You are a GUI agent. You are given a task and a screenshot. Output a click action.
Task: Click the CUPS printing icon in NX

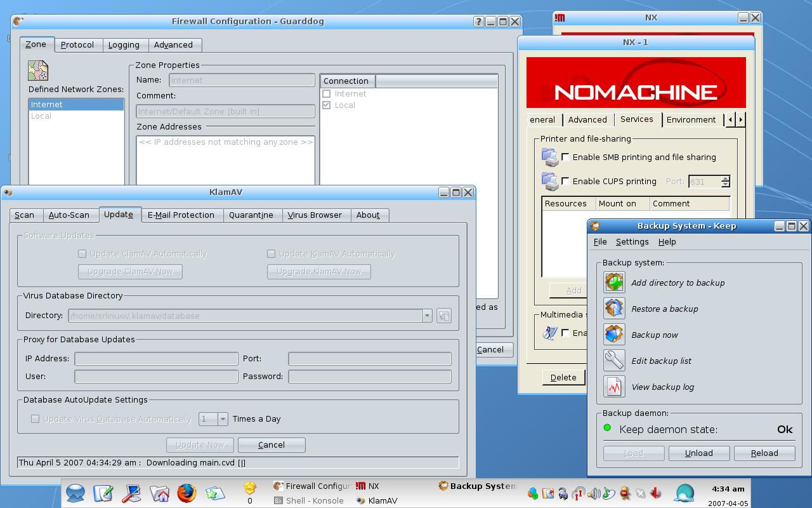(x=549, y=182)
